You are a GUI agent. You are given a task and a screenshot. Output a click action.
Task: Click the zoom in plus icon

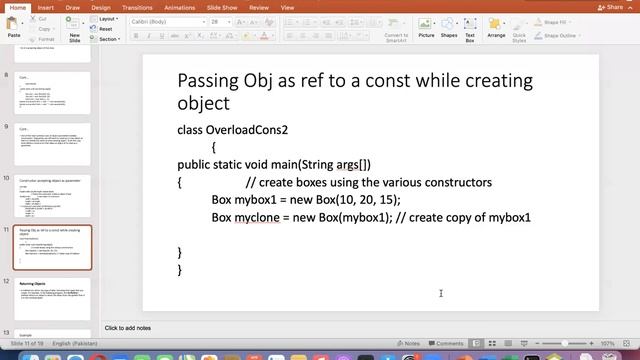(x=591, y=344)
